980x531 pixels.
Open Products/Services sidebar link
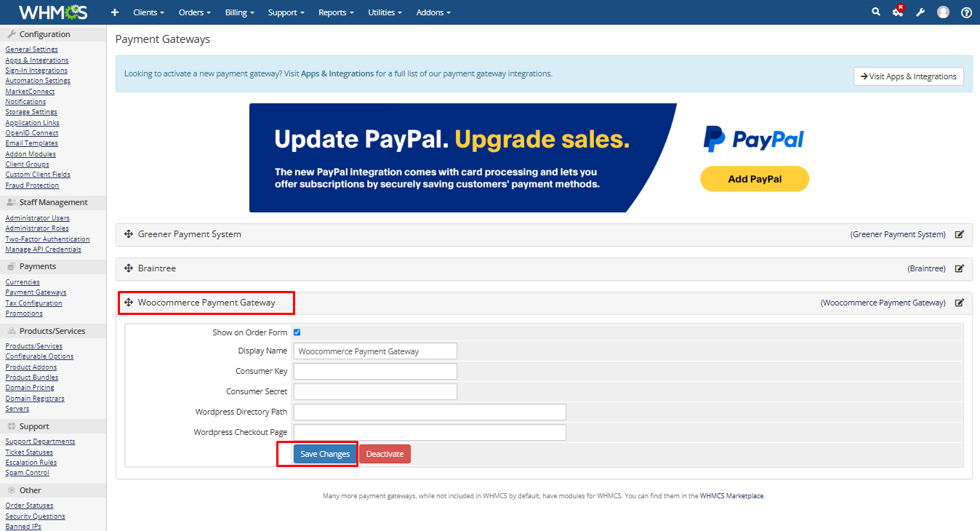(x=34, y=346)
